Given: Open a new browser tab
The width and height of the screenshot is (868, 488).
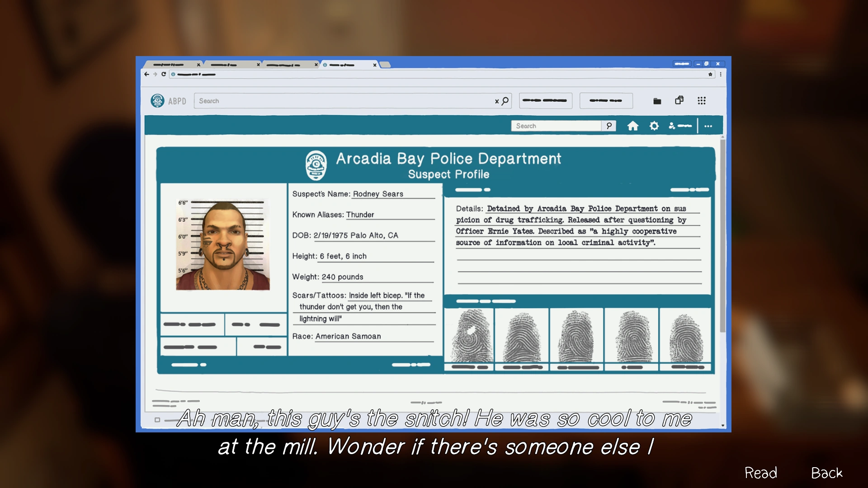Looking at the screenshot, I should [385, 65].
